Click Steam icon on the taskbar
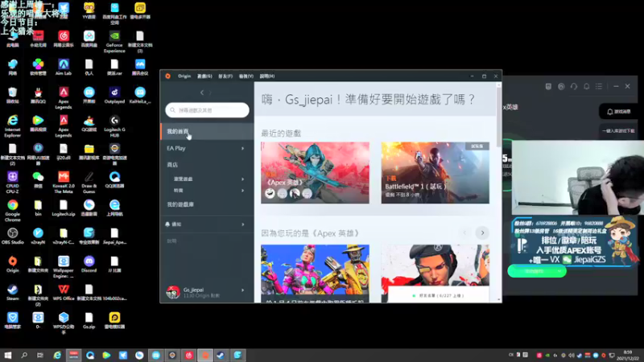Viewport: 644px width, 362px height. point(221,356)
